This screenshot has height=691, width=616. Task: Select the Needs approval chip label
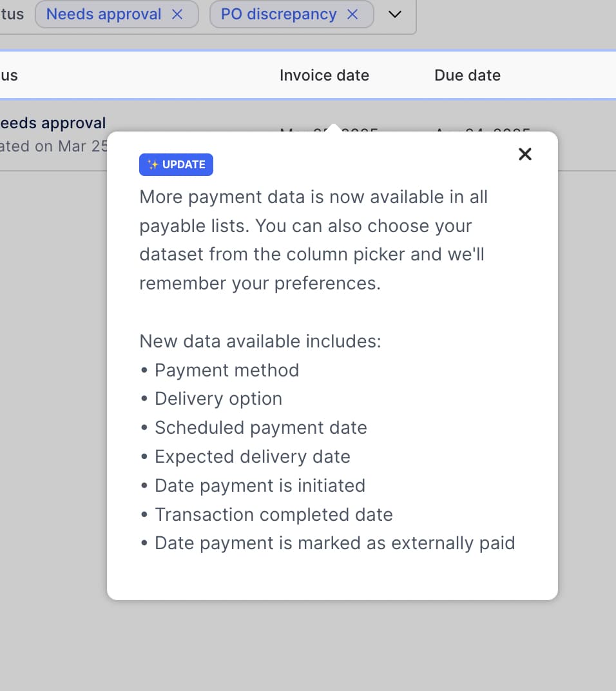pos(104,14)
